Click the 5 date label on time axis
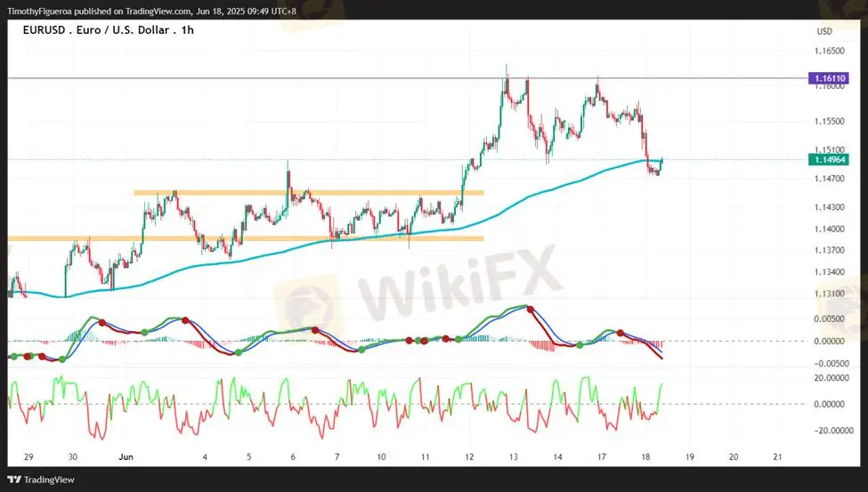 pos(249,457)
